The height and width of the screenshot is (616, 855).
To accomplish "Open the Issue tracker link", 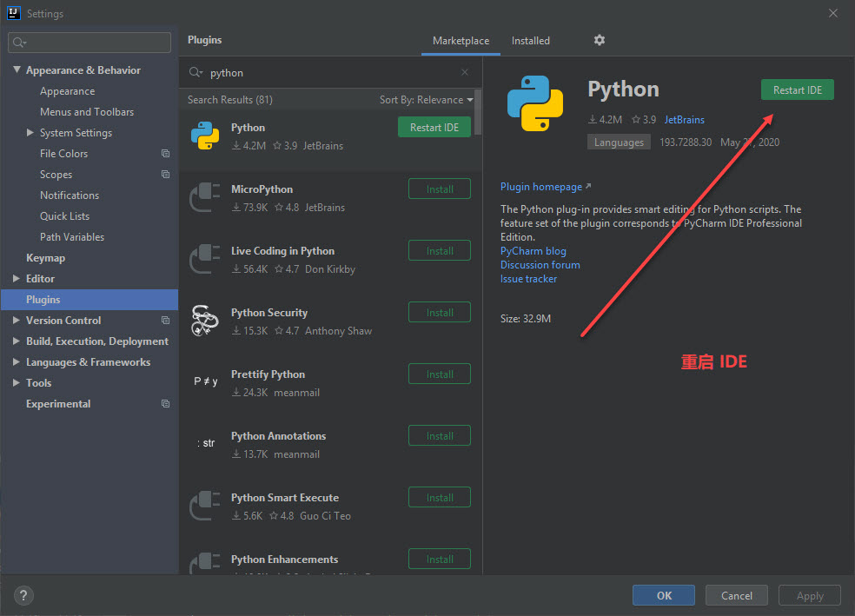I will tap(528, 278).
